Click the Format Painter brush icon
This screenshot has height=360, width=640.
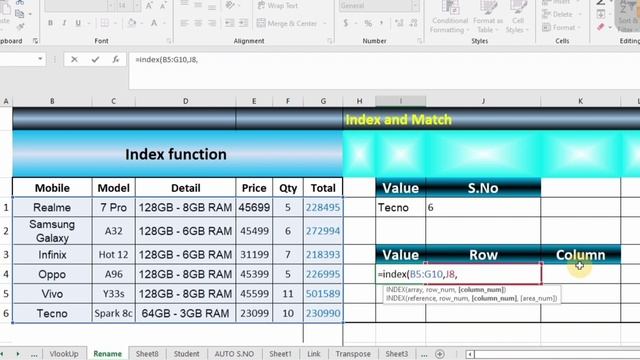19,27
